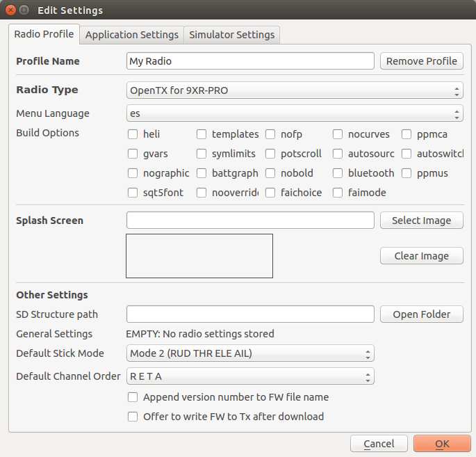
Task: Check the templates build option
Action: point(202,134)
